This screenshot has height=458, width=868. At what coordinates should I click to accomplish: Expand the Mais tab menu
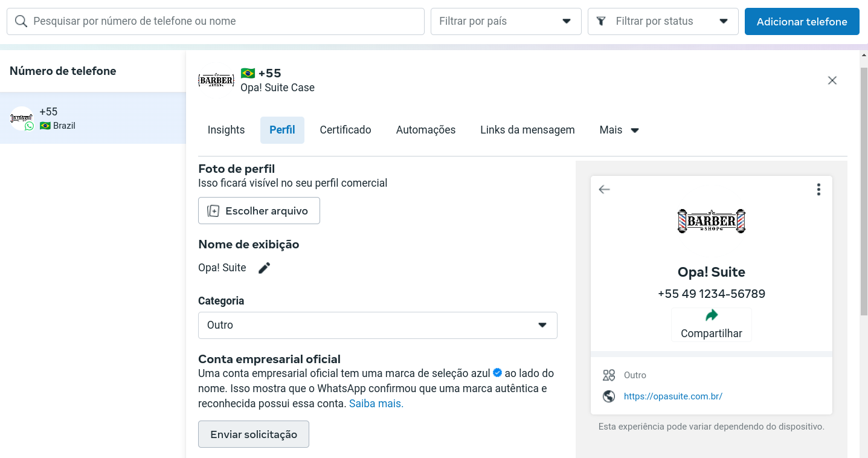click(619, 130)
